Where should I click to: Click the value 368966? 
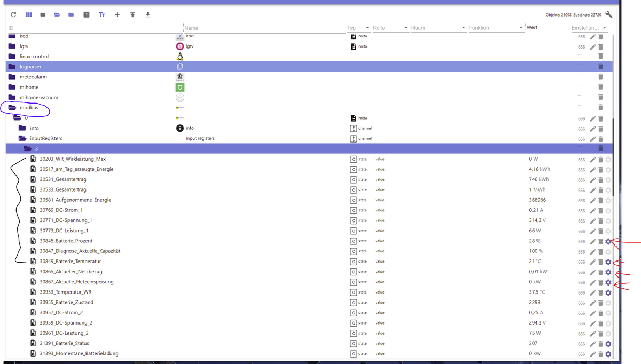coord(537,200)
